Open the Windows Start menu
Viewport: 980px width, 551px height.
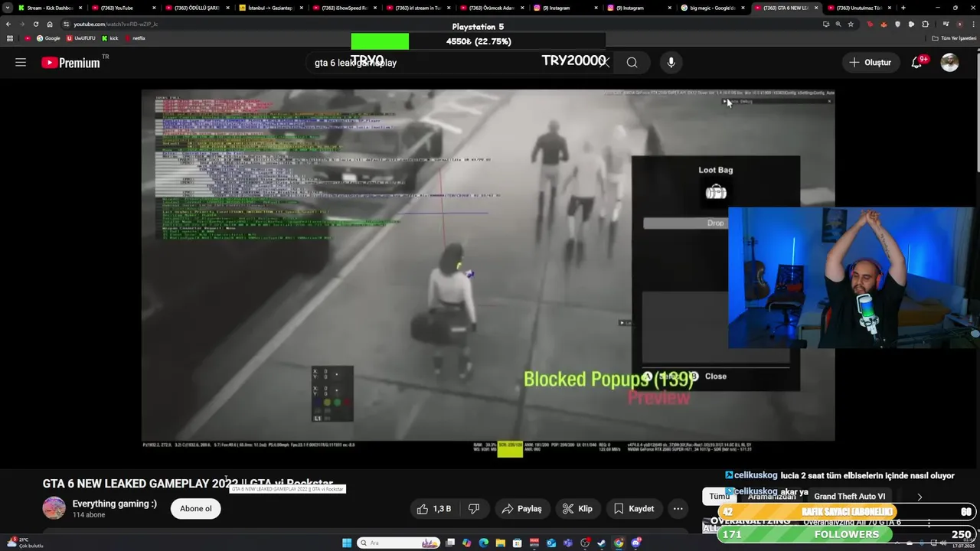pyautogui.click(x=347, y=543)
